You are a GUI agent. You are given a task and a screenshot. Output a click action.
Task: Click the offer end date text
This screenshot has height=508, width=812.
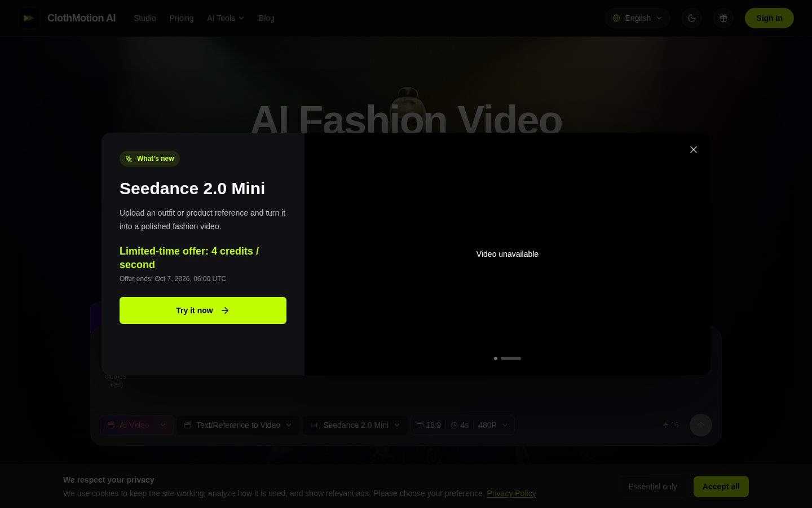pos(173,279)
